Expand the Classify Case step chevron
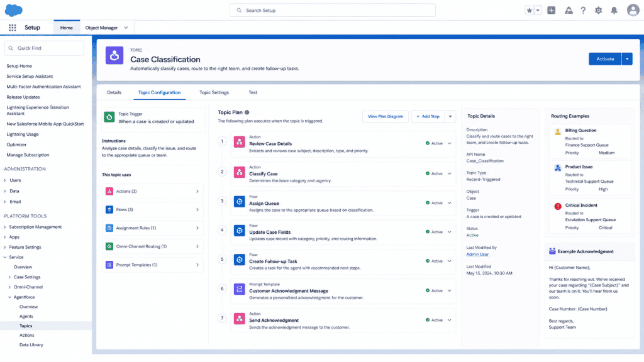The image size is (644, 362). coord(449,173)
